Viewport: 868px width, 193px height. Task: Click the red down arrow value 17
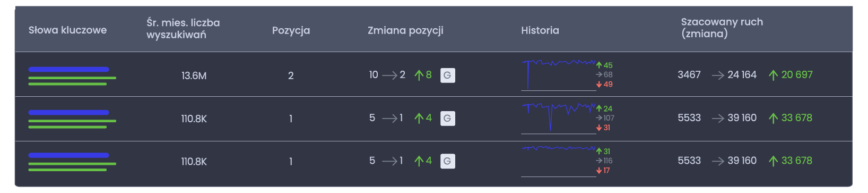(x=603, y=171)
